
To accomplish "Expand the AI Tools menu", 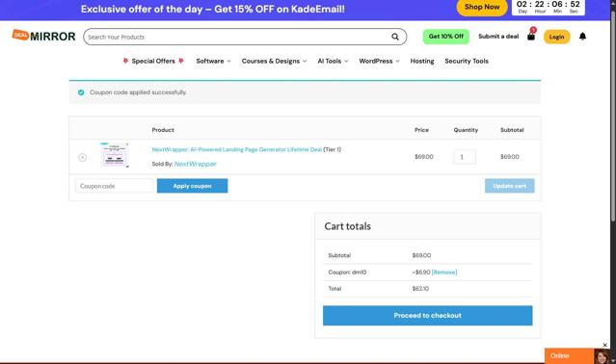I will [x=333, y=61].
